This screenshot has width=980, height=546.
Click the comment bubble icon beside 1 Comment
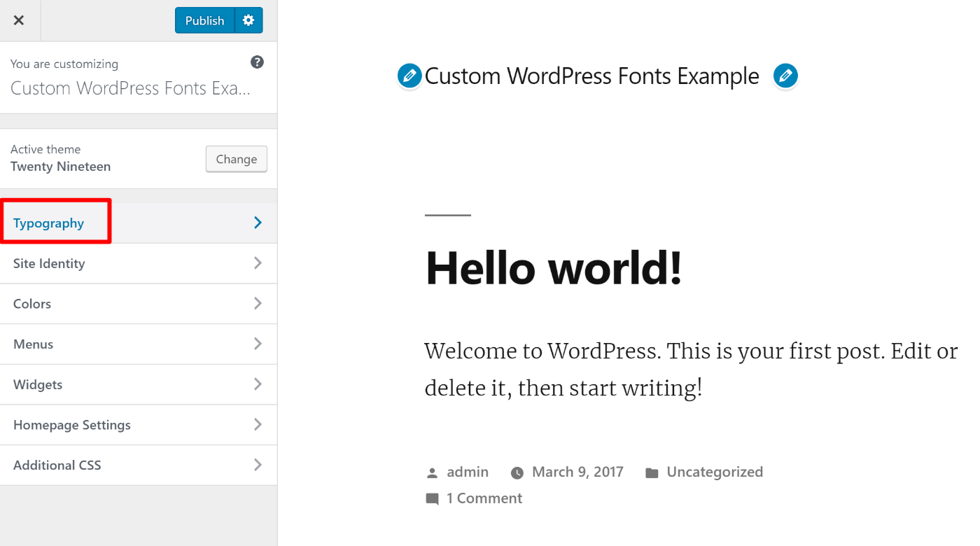coord(431,498)
